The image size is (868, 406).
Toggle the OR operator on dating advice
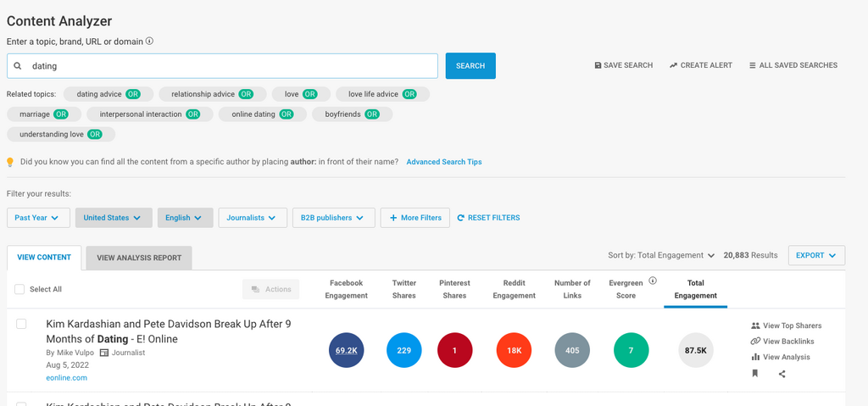pos(133,94)
